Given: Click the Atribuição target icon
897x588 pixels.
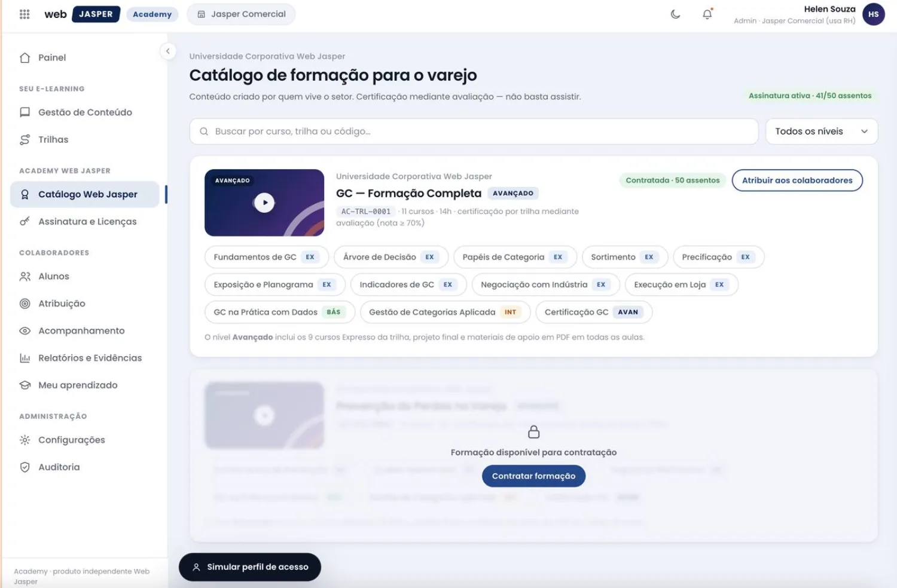Looking at the screenshot, I should 25,304.
